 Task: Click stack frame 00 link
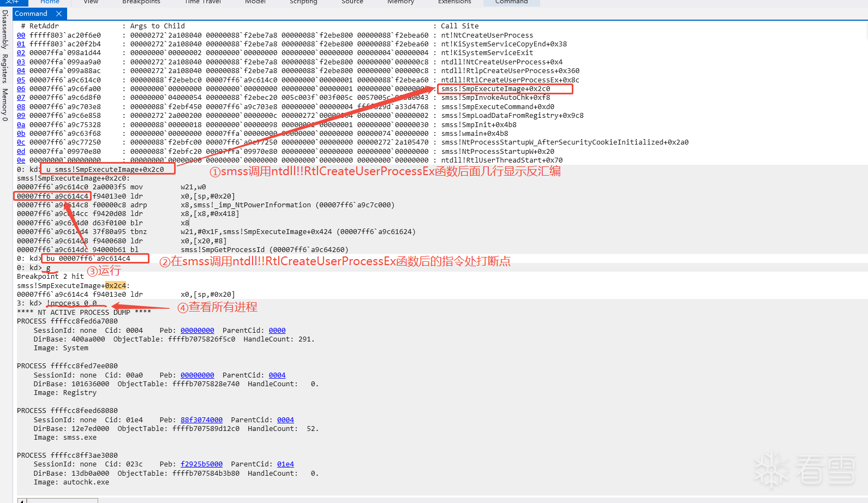[21, 35]
